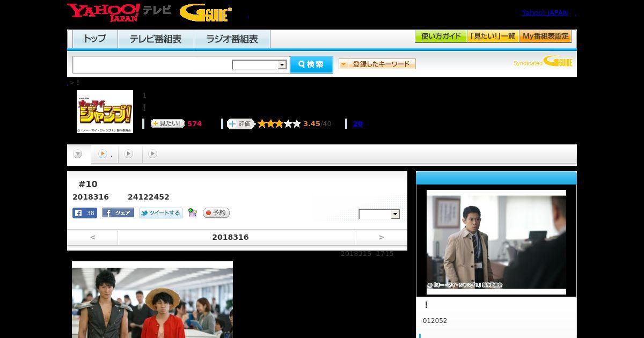The width and height of the screenshot is (644, 338).
Task: Open the episode photo with costumed characters
Action: (x=152, y=299)
